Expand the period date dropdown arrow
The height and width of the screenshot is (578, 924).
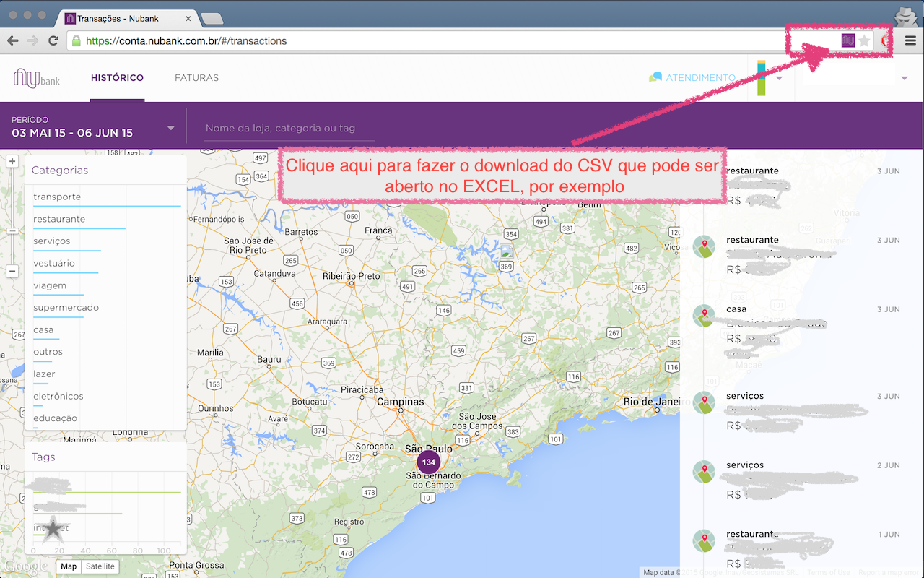171,129
